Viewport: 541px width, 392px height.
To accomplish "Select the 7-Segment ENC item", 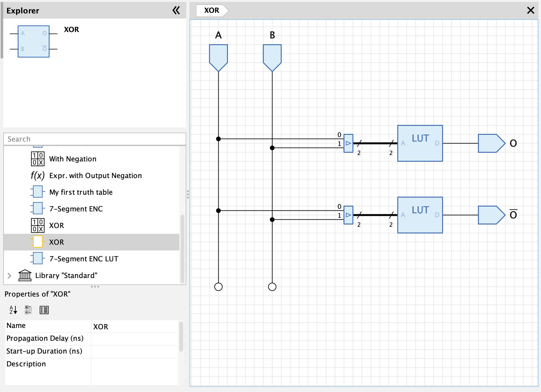I will (x=76, y=209).
